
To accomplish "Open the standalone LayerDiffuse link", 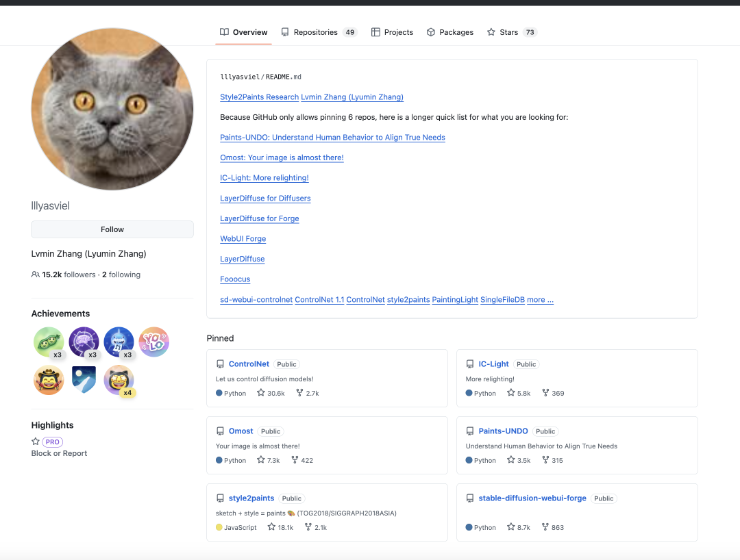I will 242,259.
